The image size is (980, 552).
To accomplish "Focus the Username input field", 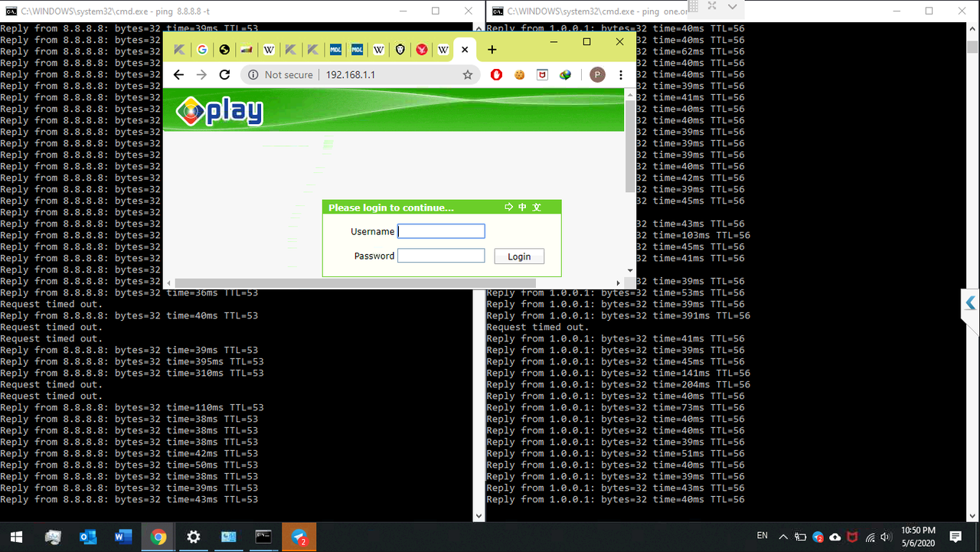I will (x=441, y=231).
